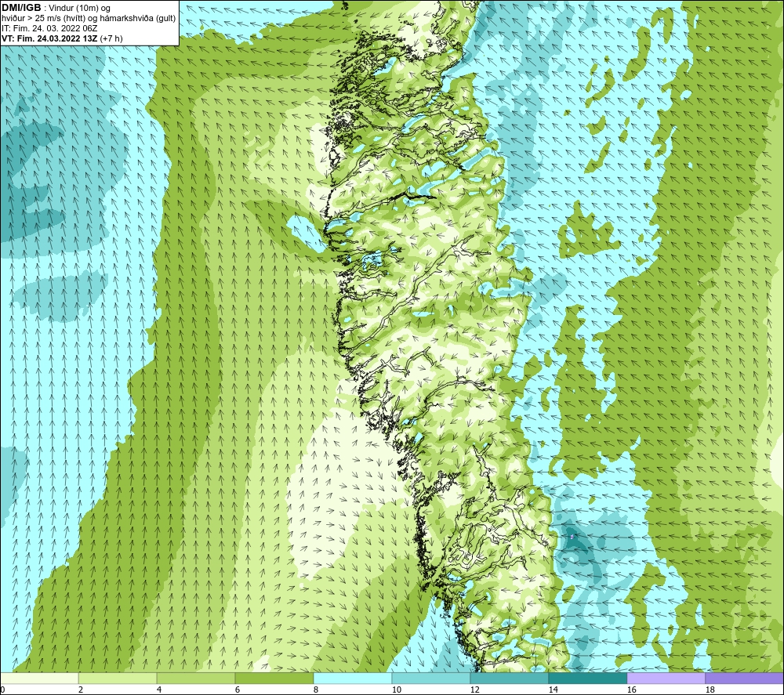Click the purple legend swatch above 18 m/s
Viewport: 784px width, 695px height.
tap(745, 678)
